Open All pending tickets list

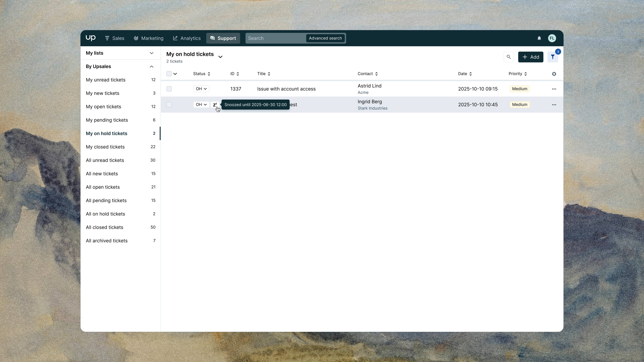click(x=121, y=201)
